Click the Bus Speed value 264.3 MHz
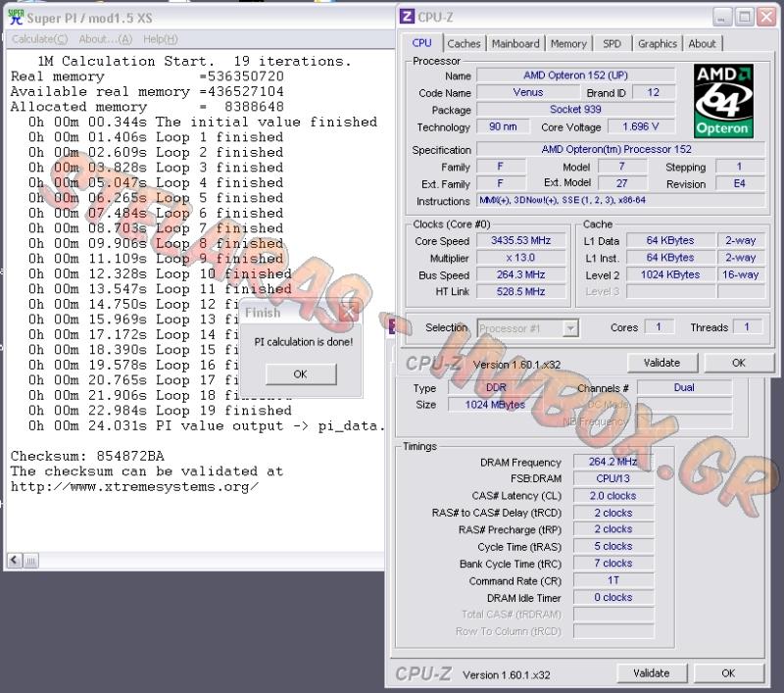 point(521,274)
